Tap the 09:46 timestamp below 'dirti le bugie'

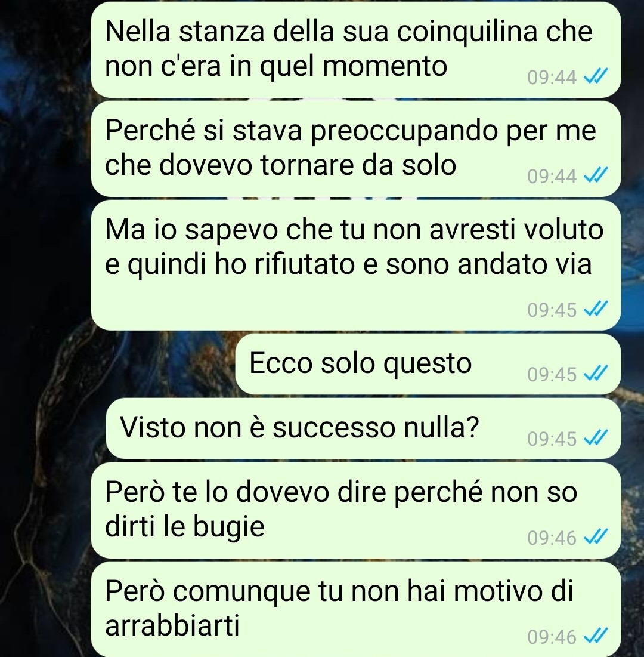tap(552, 538)
